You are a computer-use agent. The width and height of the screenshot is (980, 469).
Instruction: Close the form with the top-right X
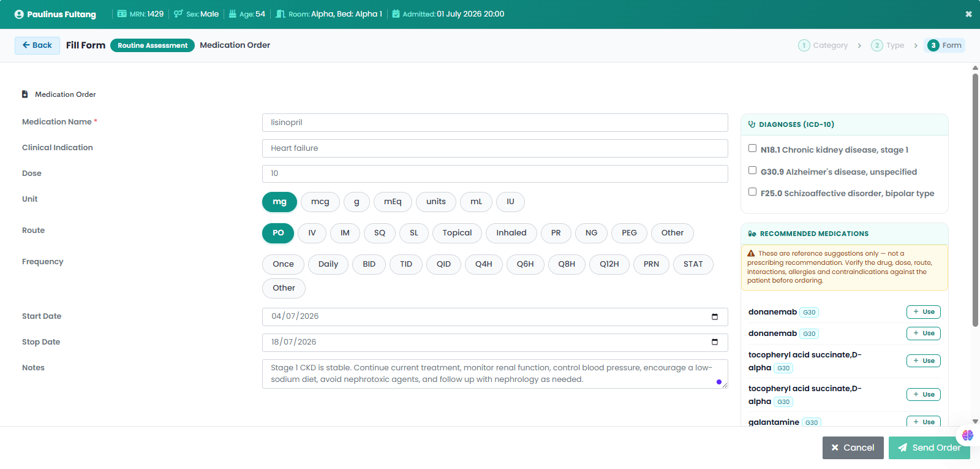click(968, 14)
